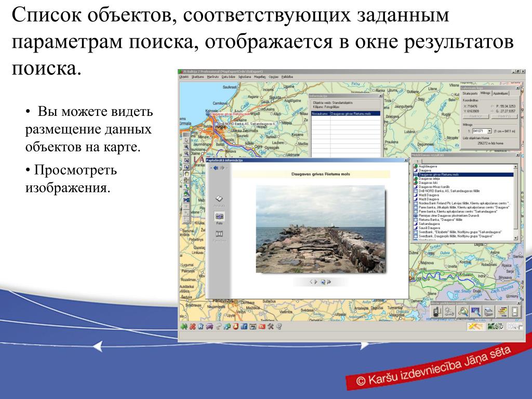Click the red shield icon in bottom toolbar
Screen dimensions: 532x399
point(235,326)
